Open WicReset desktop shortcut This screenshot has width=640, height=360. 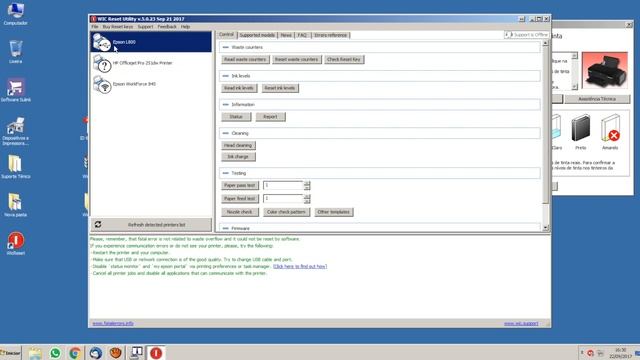[x=16, y=243]
